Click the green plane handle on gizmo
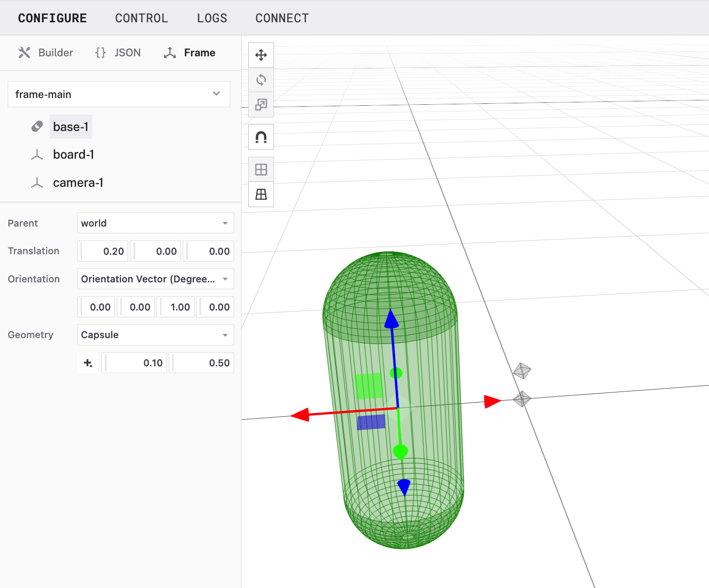 point(369,386)
